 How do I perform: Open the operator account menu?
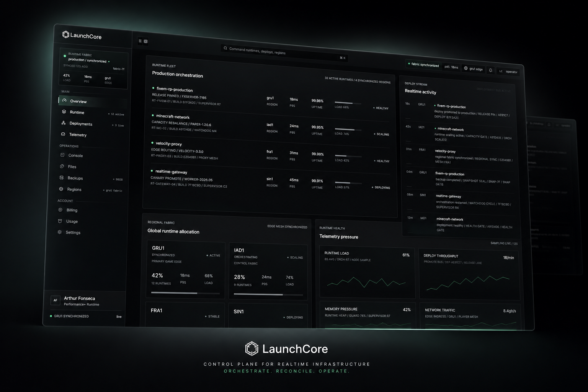(508, 71)
